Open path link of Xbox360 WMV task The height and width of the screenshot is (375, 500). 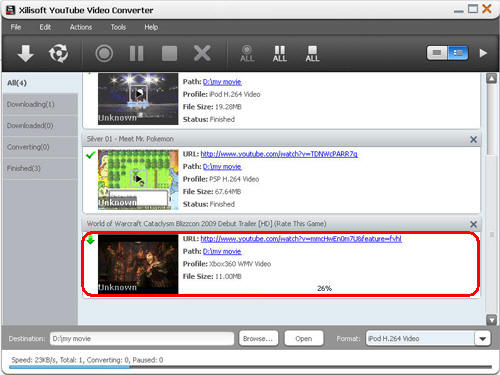[x=222, y=251]
